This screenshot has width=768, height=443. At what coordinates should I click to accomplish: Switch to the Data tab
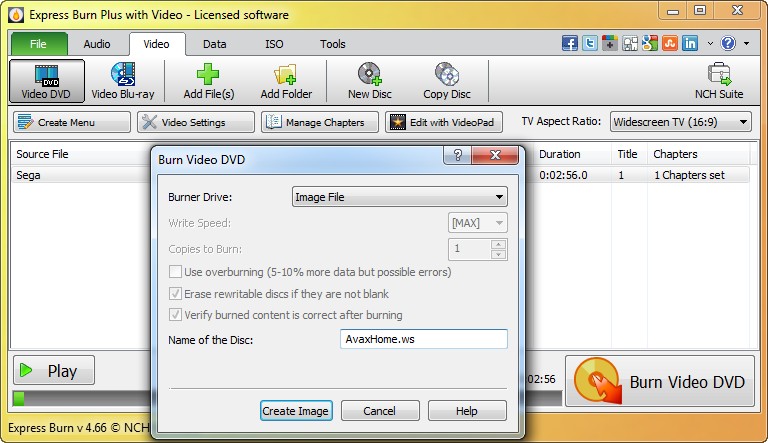(x=215, y=44)
